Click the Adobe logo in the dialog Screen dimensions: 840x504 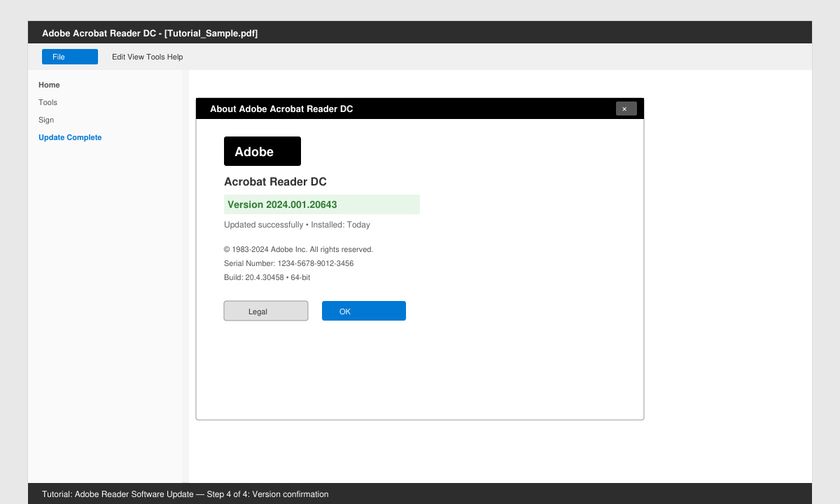coord(262,151)
